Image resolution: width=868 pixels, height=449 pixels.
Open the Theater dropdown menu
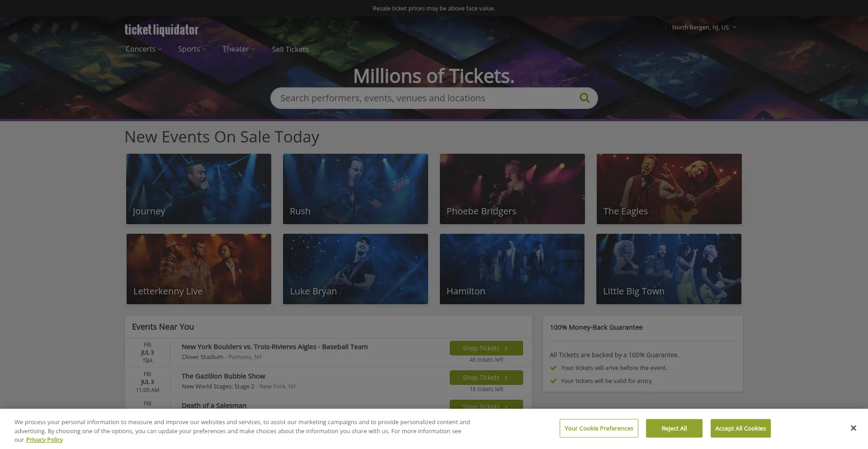point(239,49)
